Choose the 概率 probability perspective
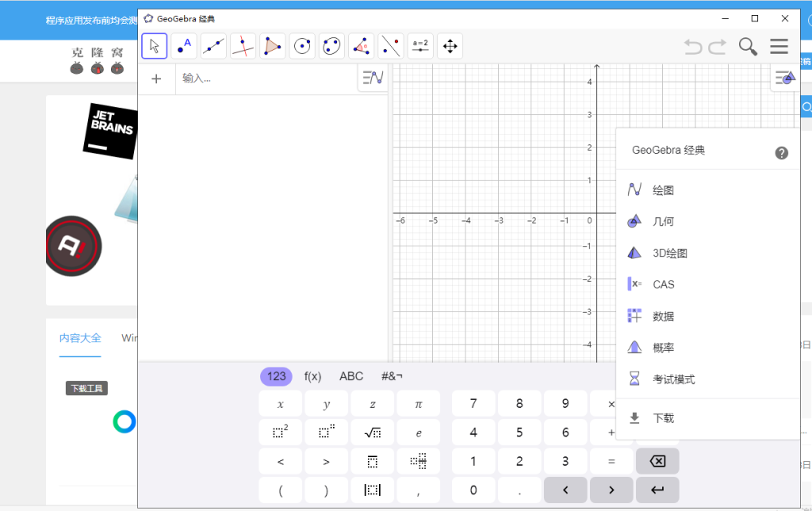This screenshot has width=812, height=511. pyautogui.click(x=708, y=348)
